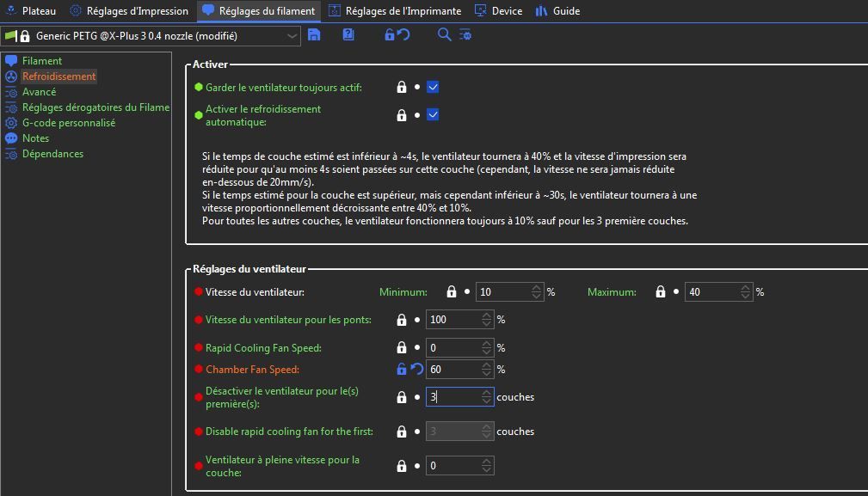Click the lock icon beside bridge fan speed

401,320
